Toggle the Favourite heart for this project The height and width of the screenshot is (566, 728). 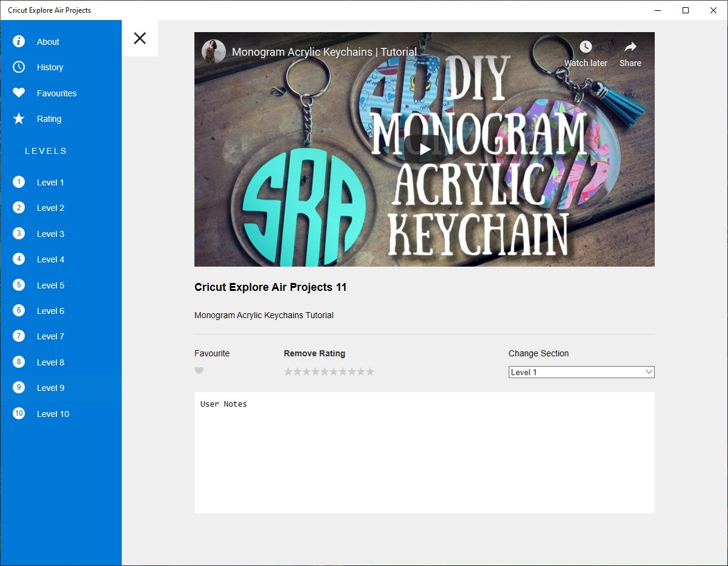click(199, 370)
